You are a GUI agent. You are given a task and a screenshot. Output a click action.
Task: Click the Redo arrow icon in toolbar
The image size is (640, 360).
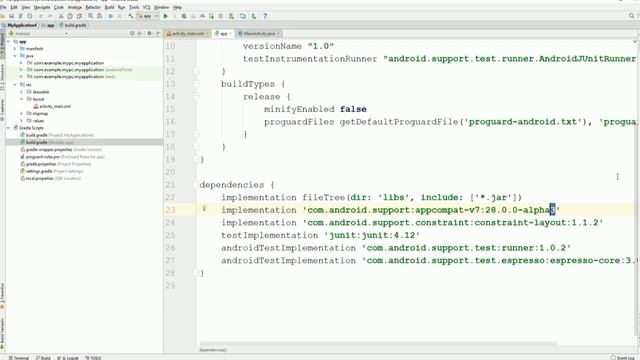[50, 16]
